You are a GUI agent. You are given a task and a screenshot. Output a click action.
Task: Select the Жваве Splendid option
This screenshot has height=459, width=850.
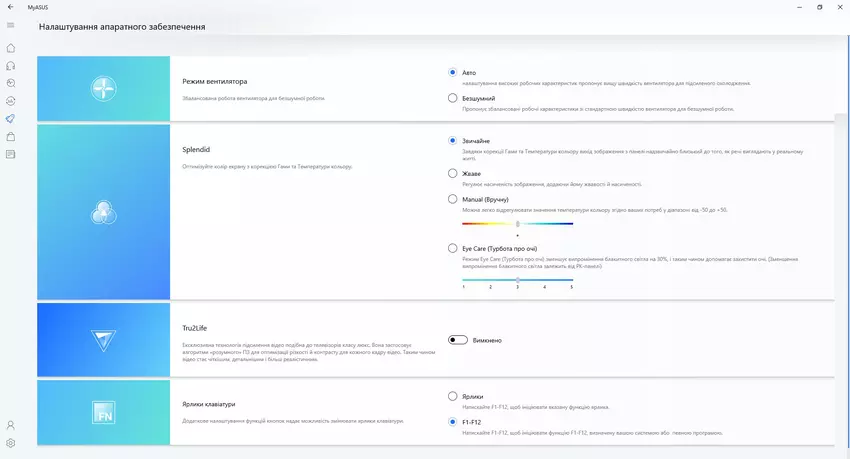(453, 173)
